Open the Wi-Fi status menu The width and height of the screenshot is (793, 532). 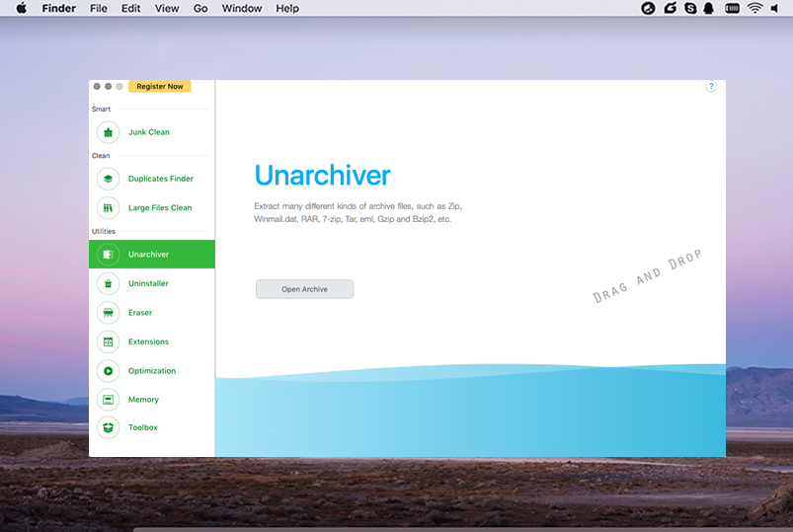(x=754, y=8)
